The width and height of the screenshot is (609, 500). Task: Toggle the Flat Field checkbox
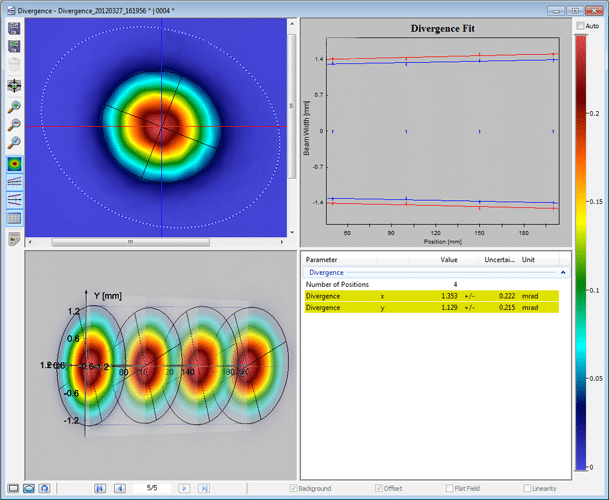(450, 488)
